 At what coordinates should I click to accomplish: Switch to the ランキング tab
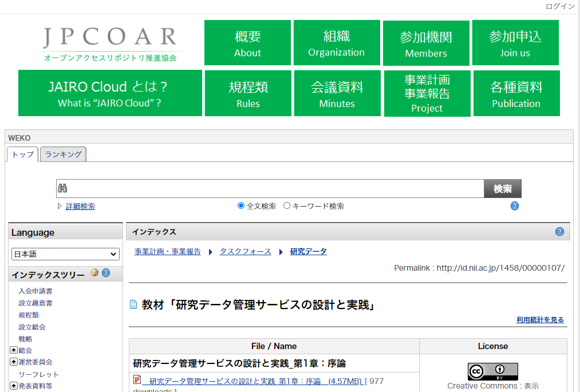[x=63, y=155]
